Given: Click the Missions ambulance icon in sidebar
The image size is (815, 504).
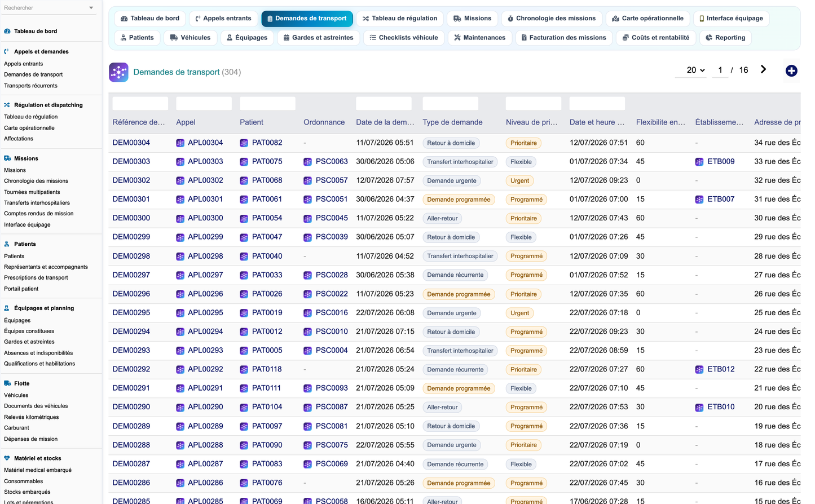Looking at the screenshot, I should pyautogui.click(x=7, y=158).
